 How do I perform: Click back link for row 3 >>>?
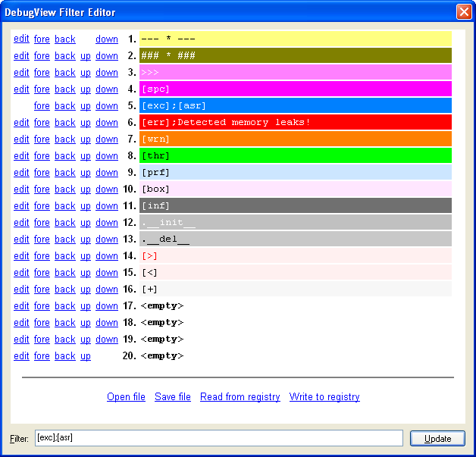(x=65, y=72)
